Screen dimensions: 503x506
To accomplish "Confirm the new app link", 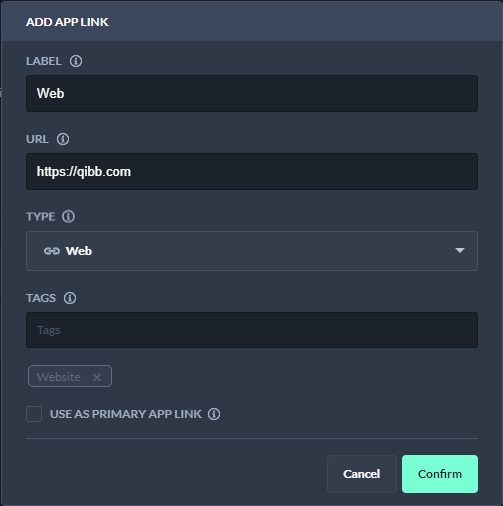I will click(x=440, y=474).
